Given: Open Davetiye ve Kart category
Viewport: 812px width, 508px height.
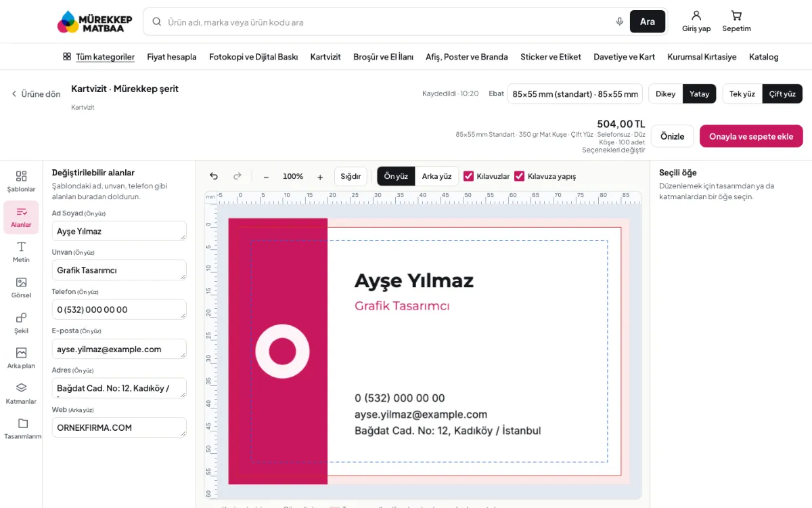Looking at the screenshot, I should point(624,57).
